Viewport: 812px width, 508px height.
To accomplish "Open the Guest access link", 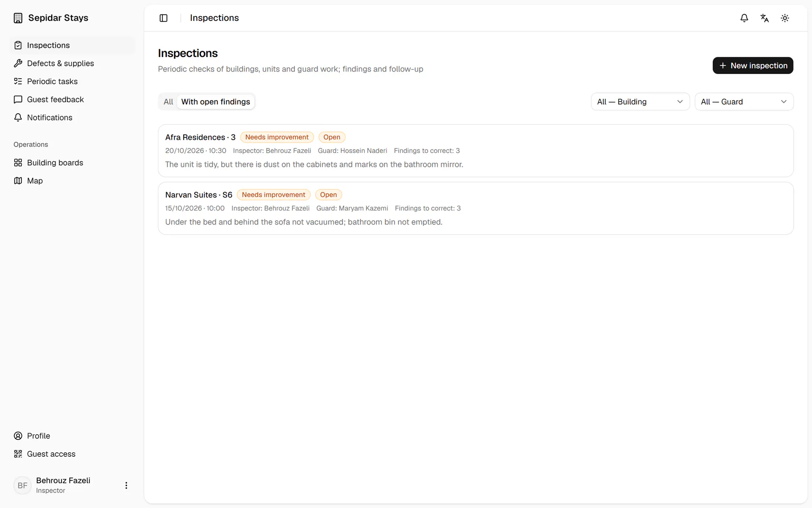I will pos(72,454).
